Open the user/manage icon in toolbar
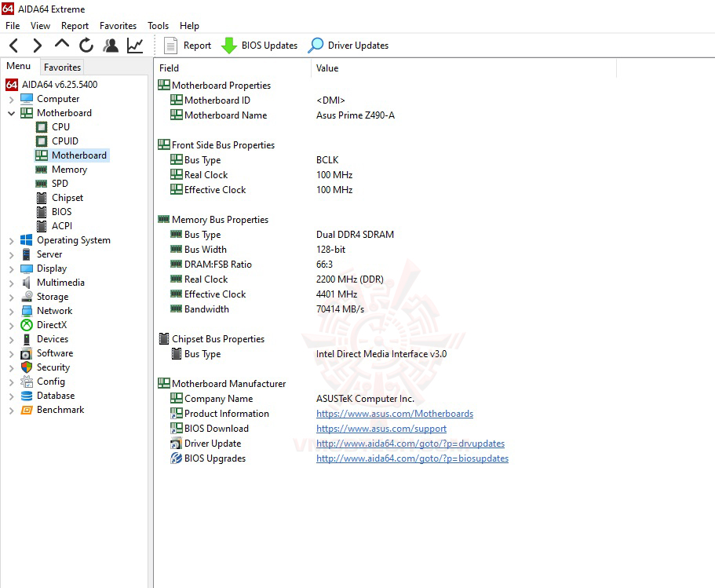 [111, 46]
